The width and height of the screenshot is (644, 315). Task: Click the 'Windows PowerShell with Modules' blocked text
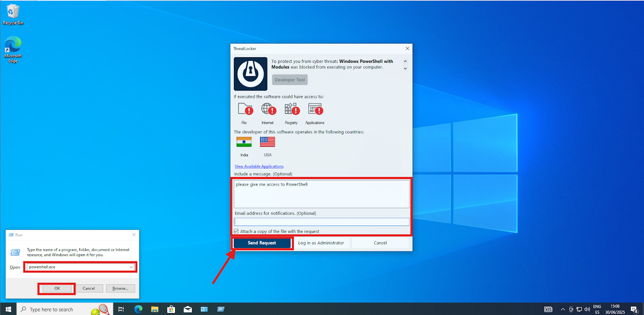click(x=332, y=64)
